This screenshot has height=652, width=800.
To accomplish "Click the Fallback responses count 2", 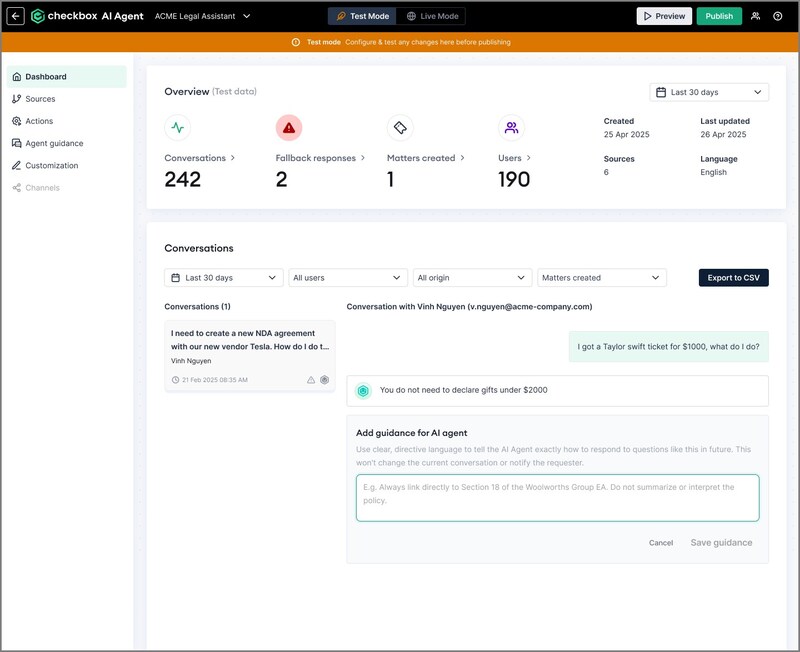I will pyautogui.click(x=282, y=180).
